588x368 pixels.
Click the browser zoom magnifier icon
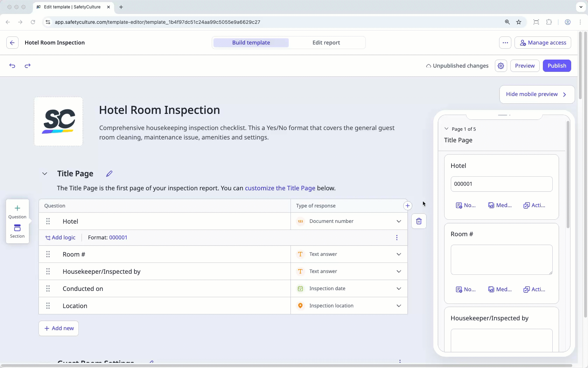507,22
